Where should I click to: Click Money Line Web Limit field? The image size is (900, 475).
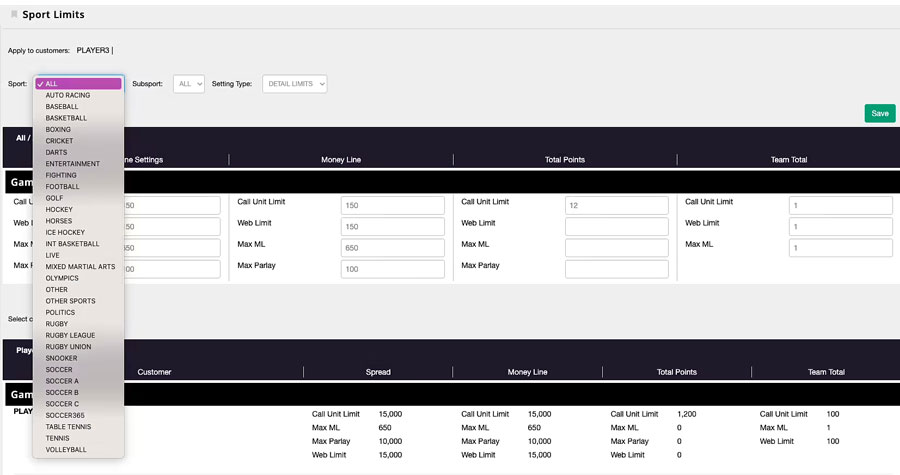pyautogui.click(x=393, y=227)
